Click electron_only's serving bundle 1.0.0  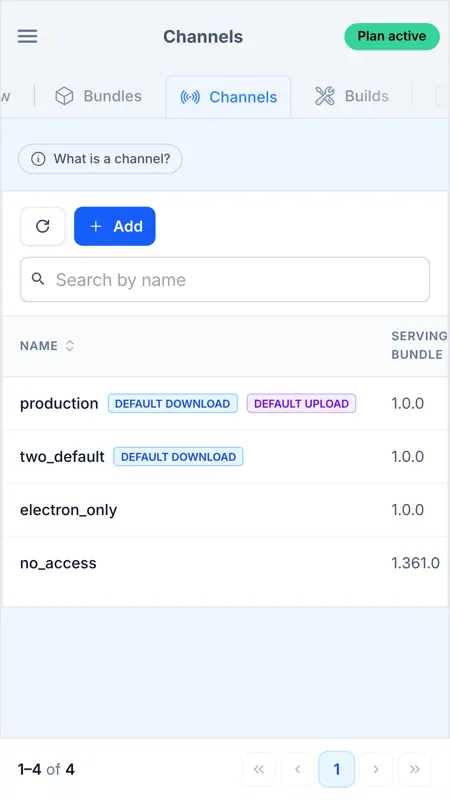pyautogui.click(x=408, y=510)
